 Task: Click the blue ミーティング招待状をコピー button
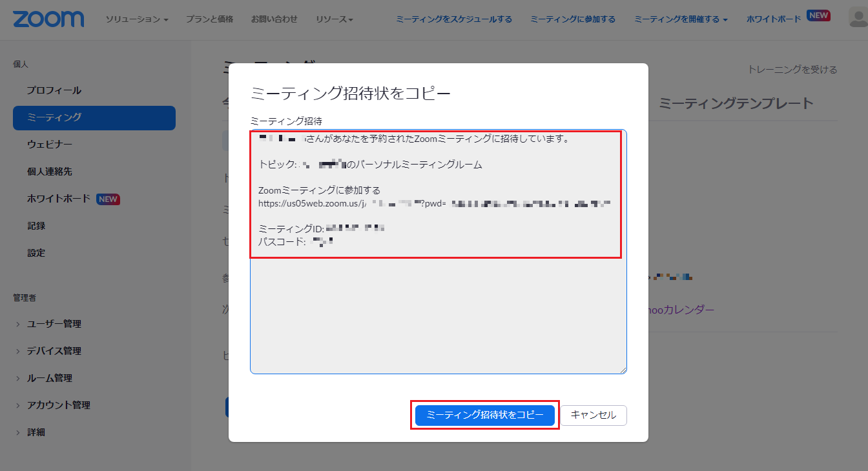coord(484,415)
